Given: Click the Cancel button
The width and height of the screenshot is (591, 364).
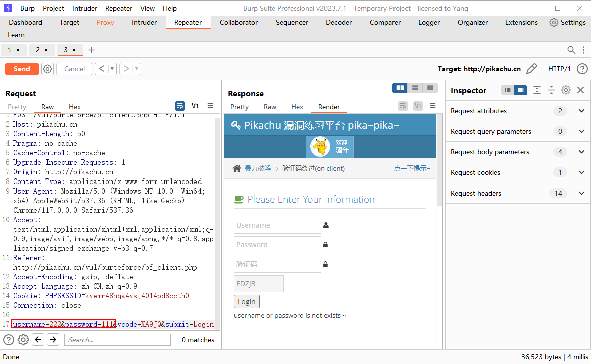Looking at the screenshot, I should point(74,69).
